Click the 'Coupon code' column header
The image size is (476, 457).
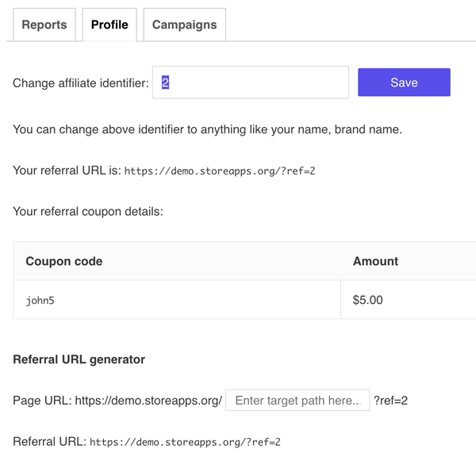64,261
